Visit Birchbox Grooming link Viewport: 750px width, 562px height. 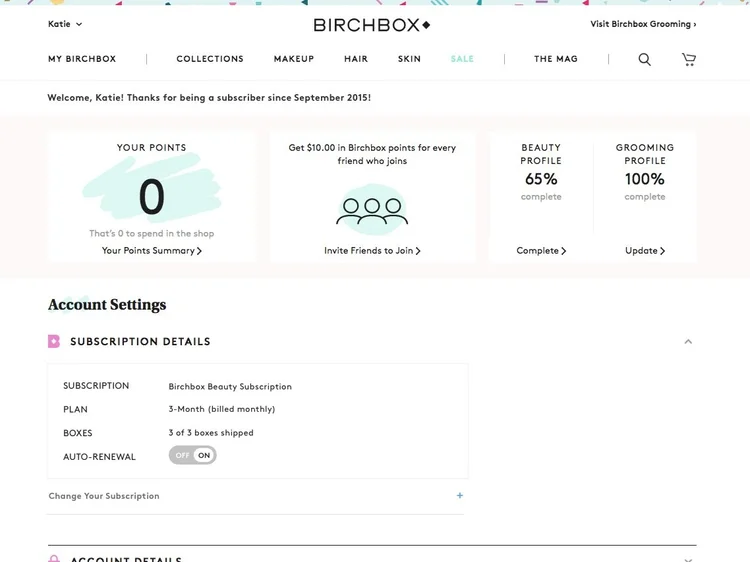coord(643,24)
